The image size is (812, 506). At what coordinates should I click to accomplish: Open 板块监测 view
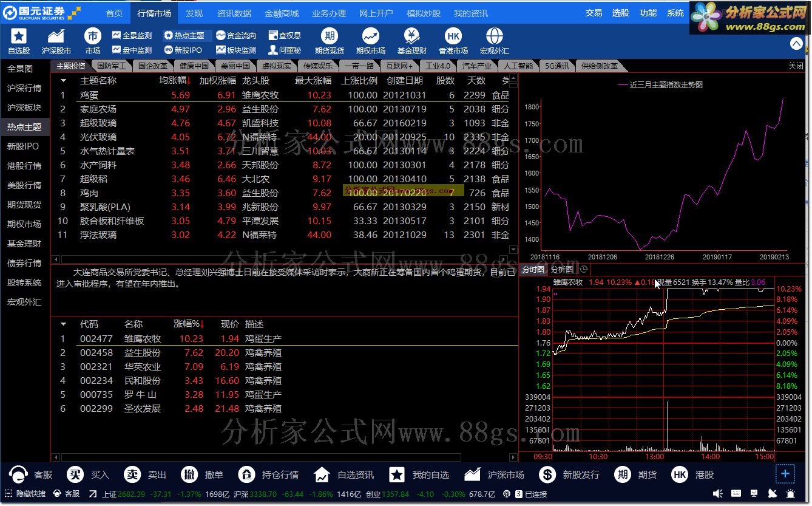click(236, 50)
